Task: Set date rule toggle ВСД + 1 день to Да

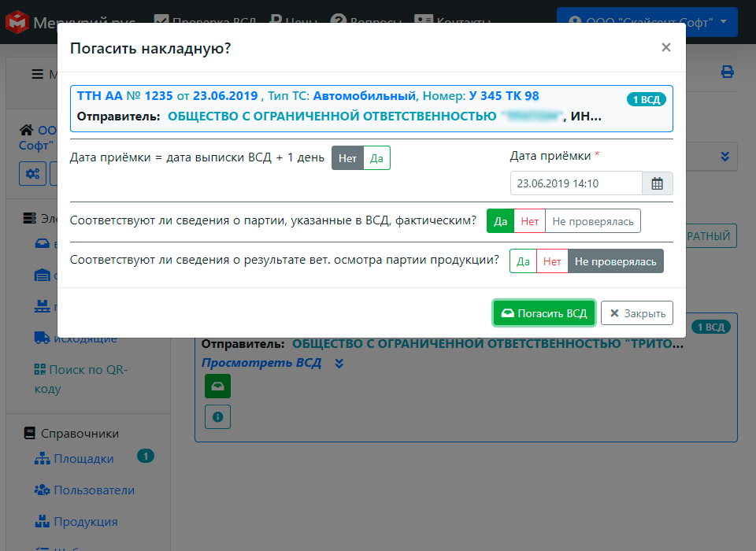Action: 376,157
